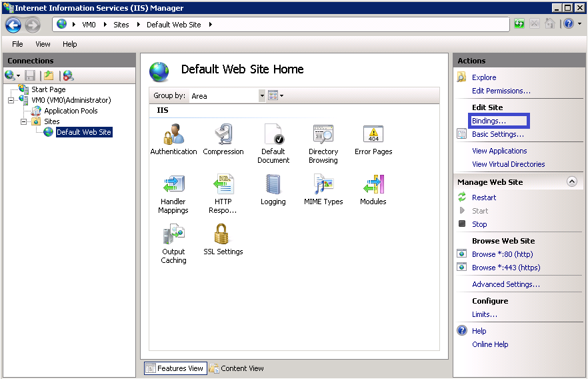Click the Bindings... link

click(x=489, y=121)
